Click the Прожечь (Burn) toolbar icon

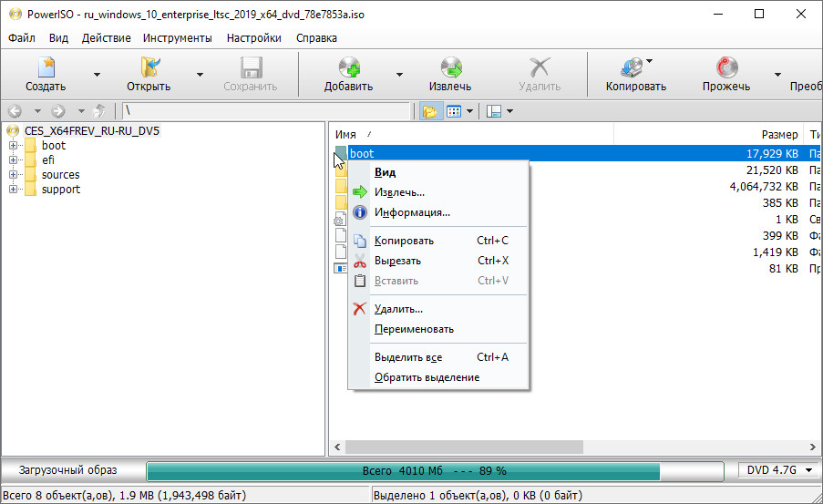726,68
